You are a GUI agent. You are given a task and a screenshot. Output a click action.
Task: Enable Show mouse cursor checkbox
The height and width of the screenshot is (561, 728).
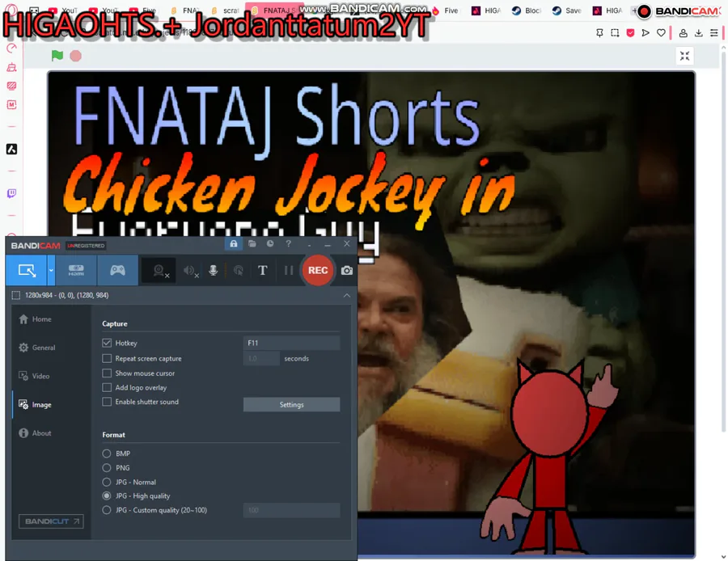tap(107, 373)
